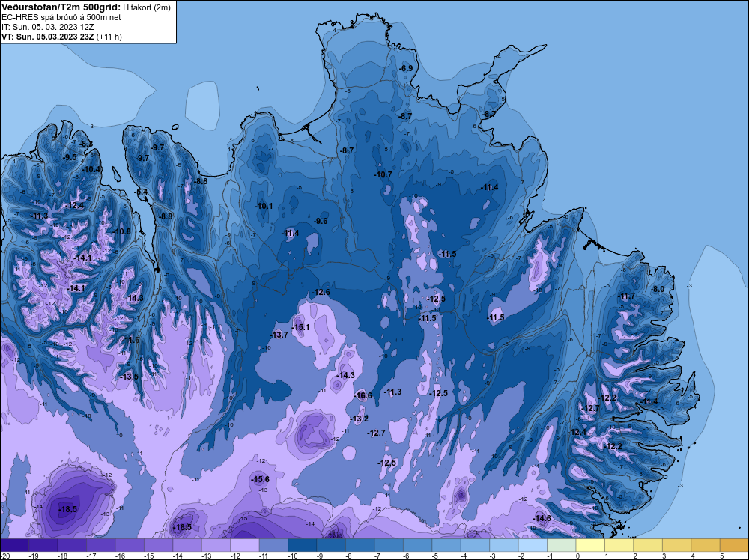Click the -14.6 temperature value on the map
The width and height of the screenshot is (749, 560).
tap(542, 518)
